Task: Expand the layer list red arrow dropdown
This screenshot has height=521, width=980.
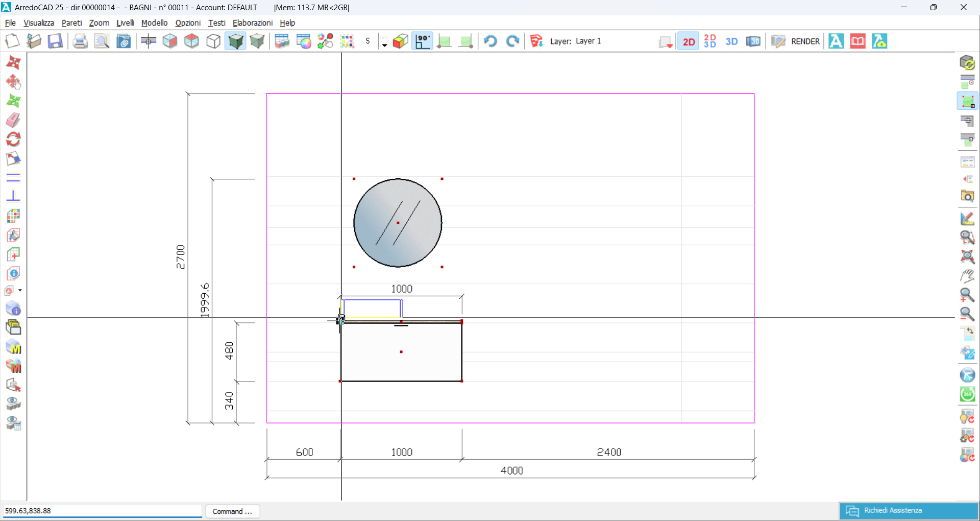Action: (x=665, y=42)
